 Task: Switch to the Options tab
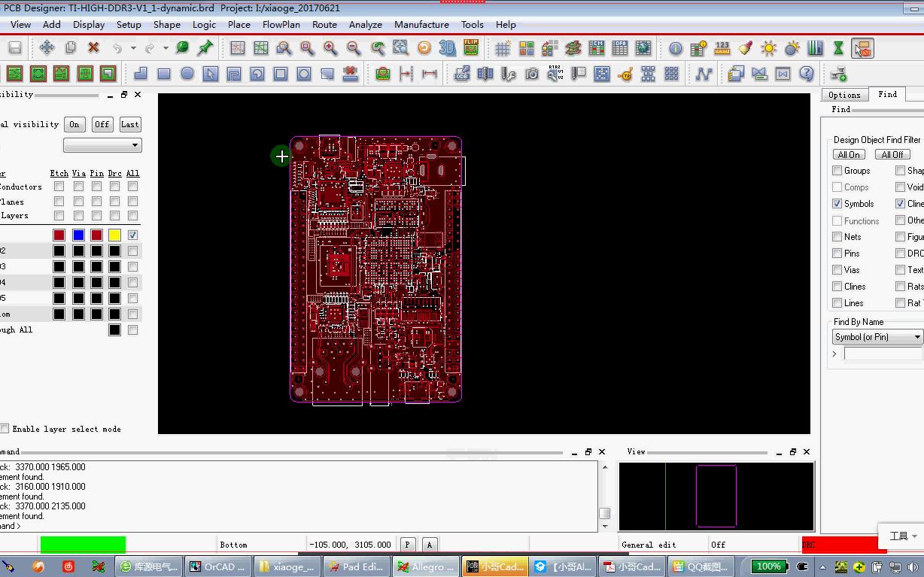pyautogui.click(x=844, y=95)
